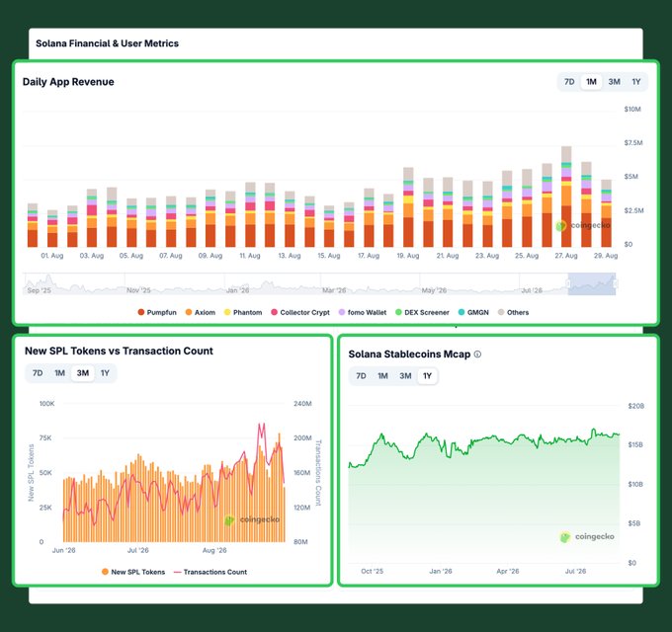The width and height of the screenshot is (672, 632).
Task: Toggle New SPL Tokens legend item
Action: [x=133, y=572]
